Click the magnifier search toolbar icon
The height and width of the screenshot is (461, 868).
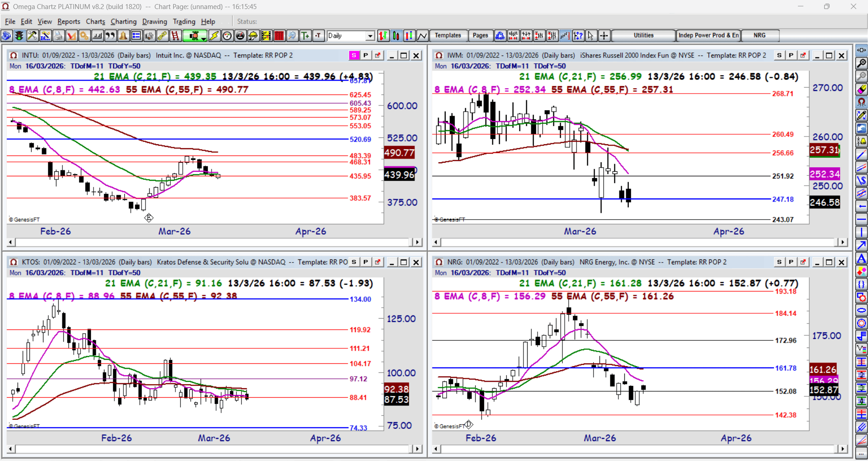tap(292, 36)
